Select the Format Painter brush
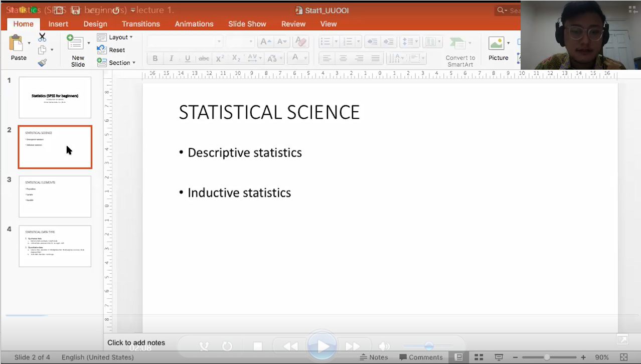This screenshot has width=641, height=364. (x=42, y=62)
